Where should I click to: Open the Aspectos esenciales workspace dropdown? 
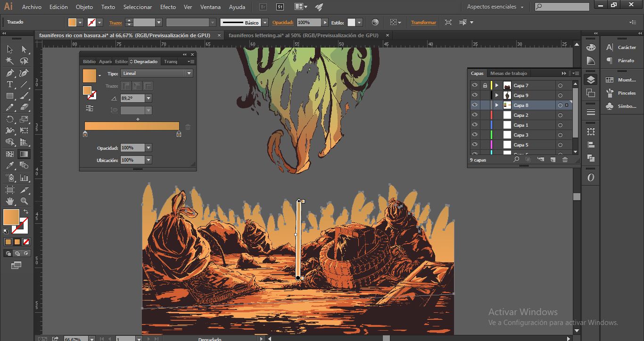(x=495, y=7)
